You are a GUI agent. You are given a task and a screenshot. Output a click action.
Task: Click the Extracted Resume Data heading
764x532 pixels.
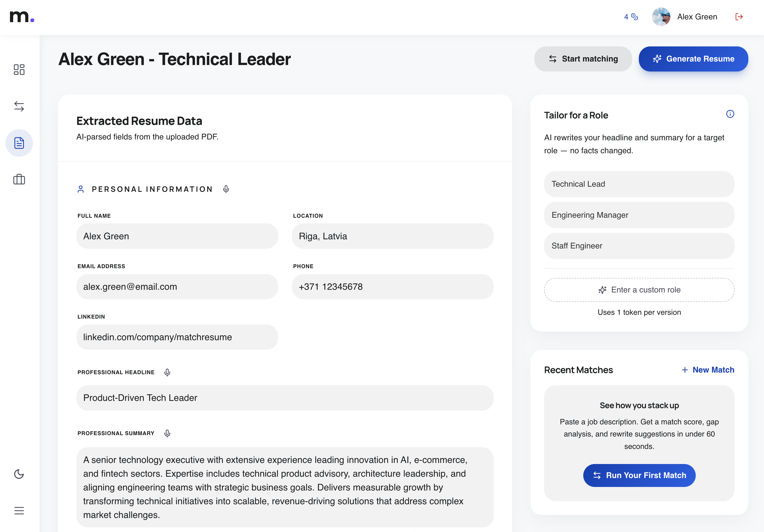point(139,121)
